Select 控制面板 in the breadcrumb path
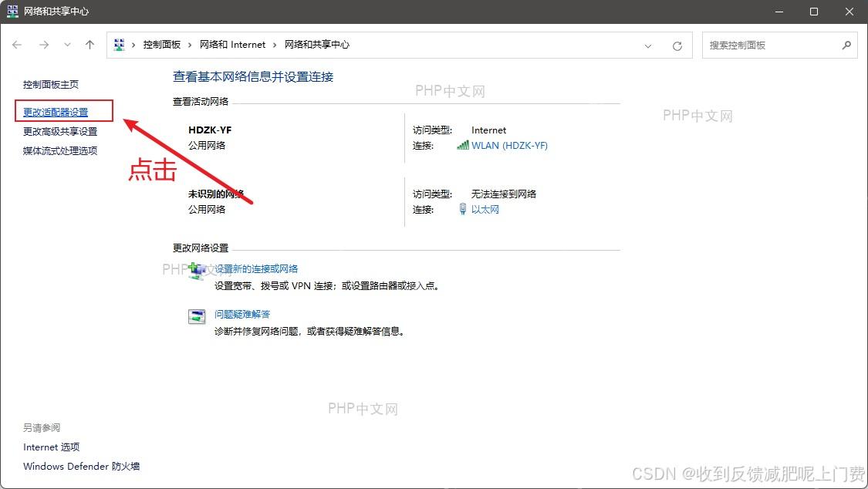 pyautogui.click(x=162, y=45)
